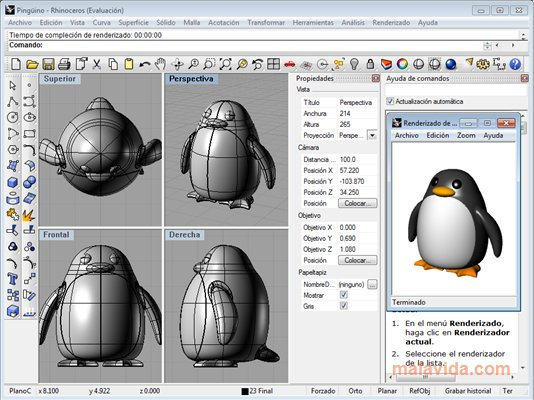This screenshot has width=534, height=400.
Task: Open the color wheel icon
Action: (402, 64)
